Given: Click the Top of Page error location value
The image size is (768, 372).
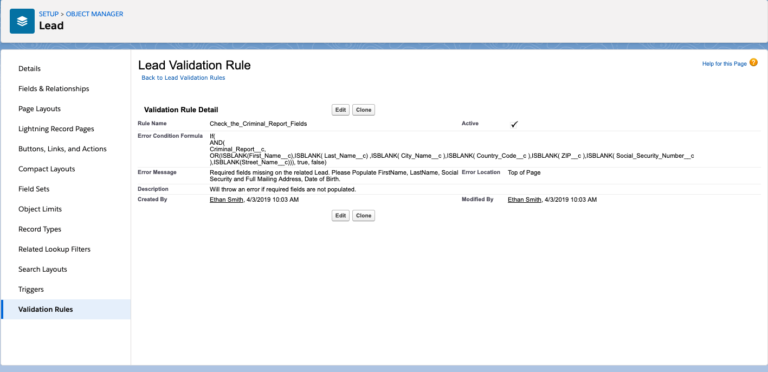Looking at the screenshot, I should (524, 172).
